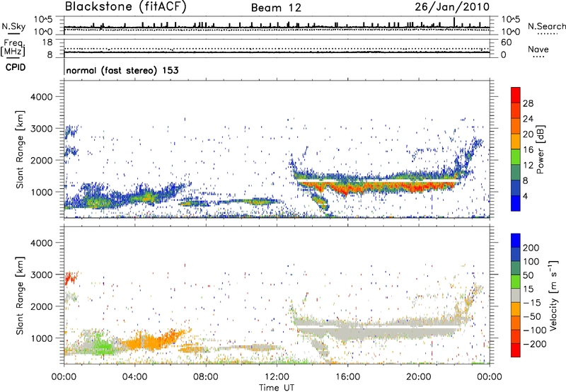Click the "Slant Range [km]" label of the power panel
Image resolution: width=566 pixels, height=392 pixels.
[x=20, y=149]
